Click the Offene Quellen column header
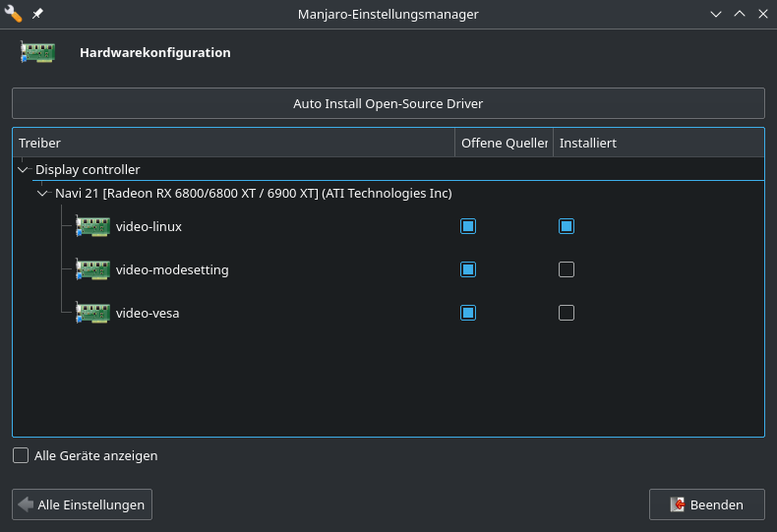 (x=505, y=144)
